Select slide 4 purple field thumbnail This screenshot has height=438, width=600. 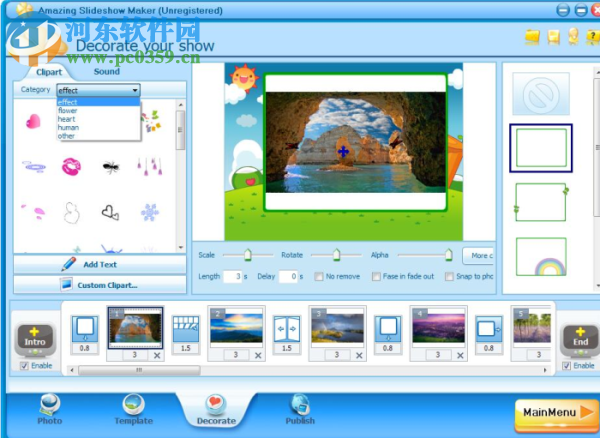click(439, 328)
